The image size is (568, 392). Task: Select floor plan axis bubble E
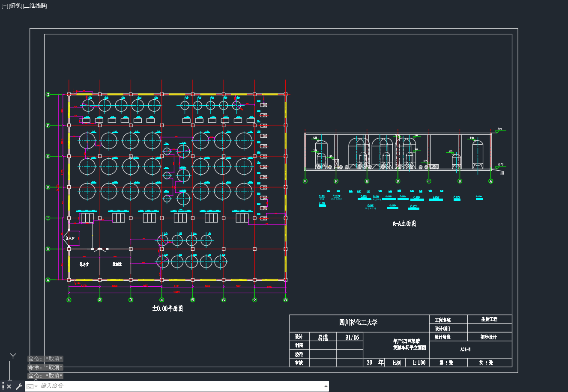48,156
